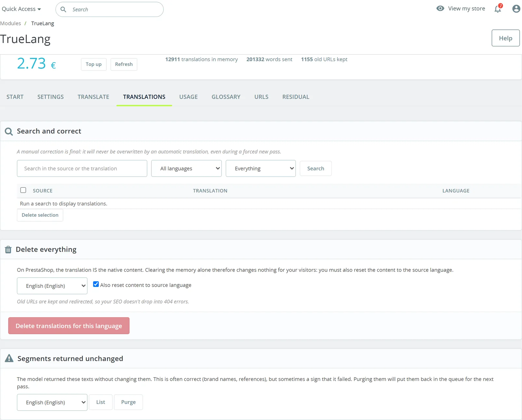Follow the Modules breadcrumb link
522x420 pixels.
pyautogui.click(x=10, y=23)
